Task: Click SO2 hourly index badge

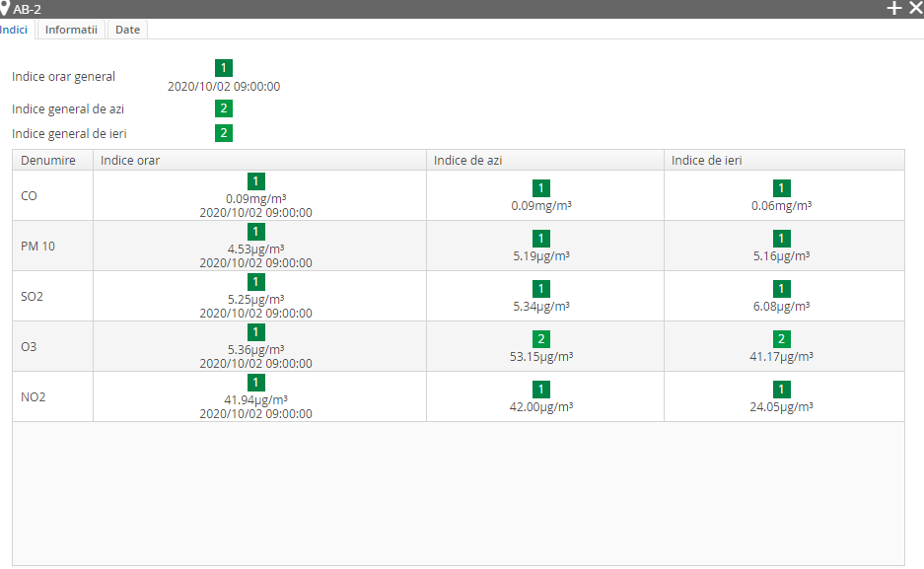Action: [x=255, y=282]
